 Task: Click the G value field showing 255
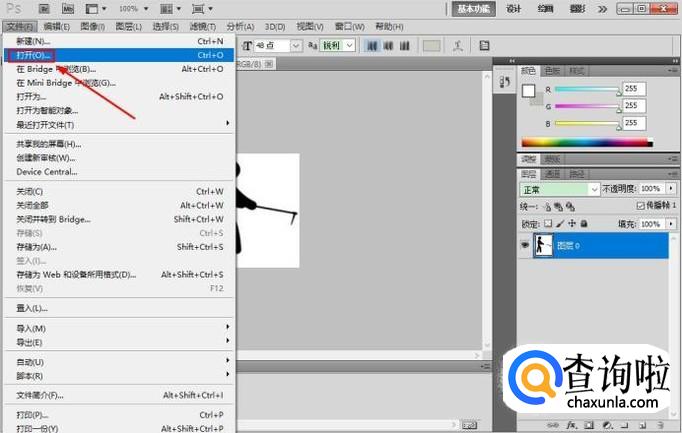tap(634, 106)
